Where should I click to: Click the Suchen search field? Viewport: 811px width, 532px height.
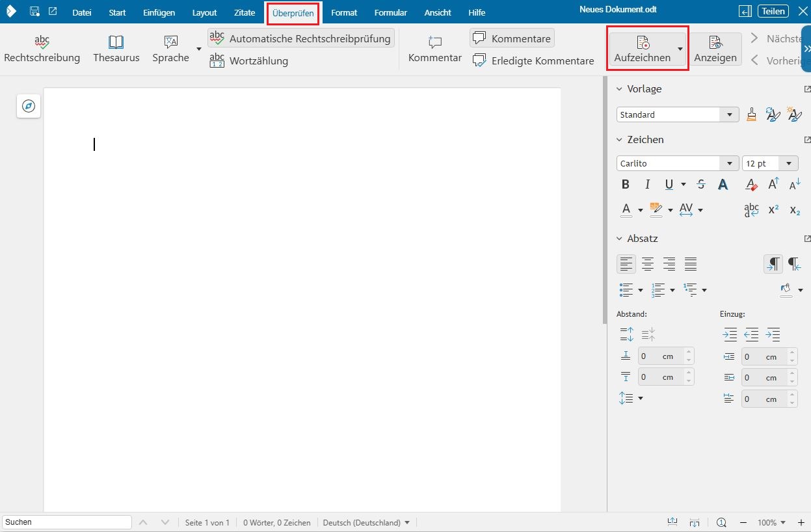click(x=67, y=522)
